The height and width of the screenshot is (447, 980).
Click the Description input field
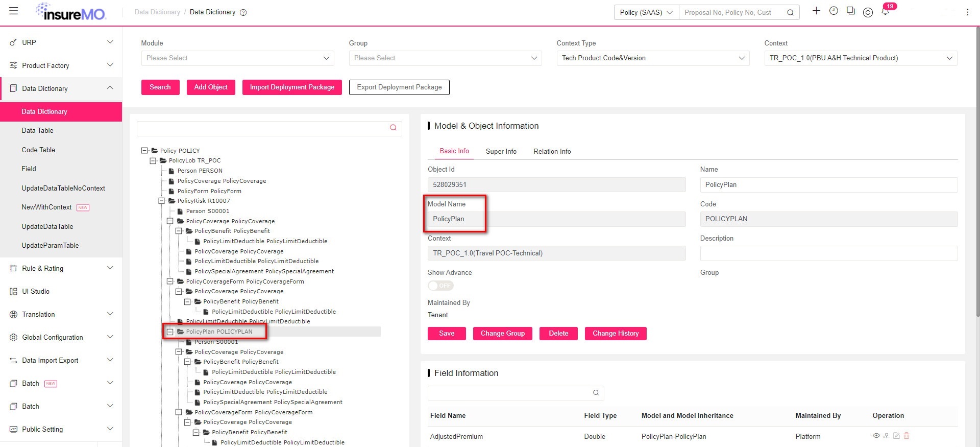coord(829,253)
